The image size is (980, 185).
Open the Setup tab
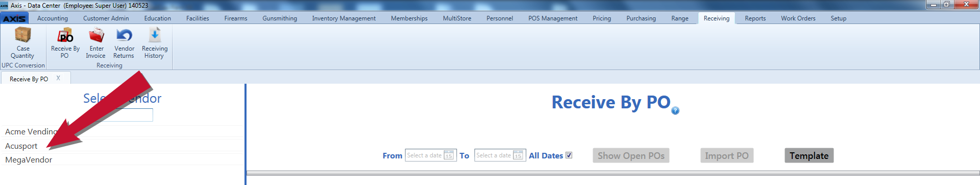coord(839,18)
